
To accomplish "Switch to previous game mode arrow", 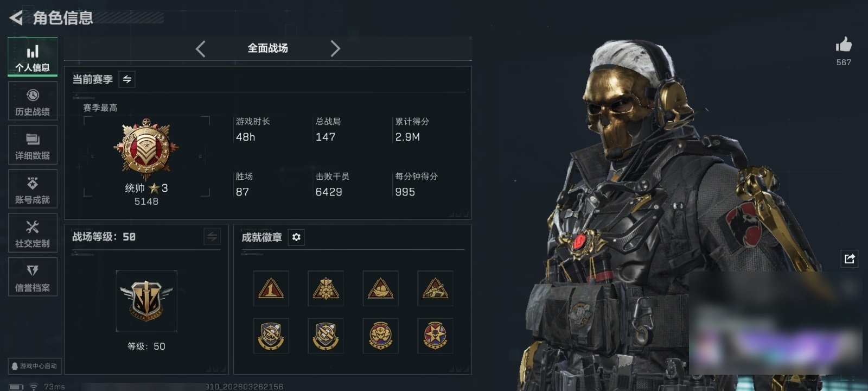I will point(201,49).
